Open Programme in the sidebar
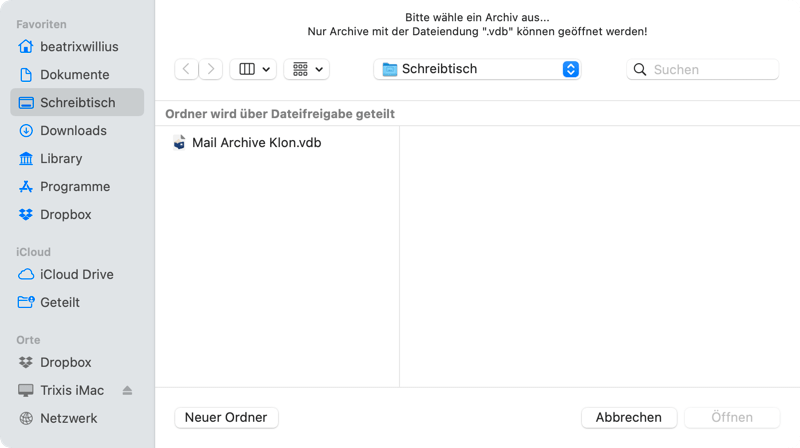Screen dimensions: 800x448 (x=77, y=187)
